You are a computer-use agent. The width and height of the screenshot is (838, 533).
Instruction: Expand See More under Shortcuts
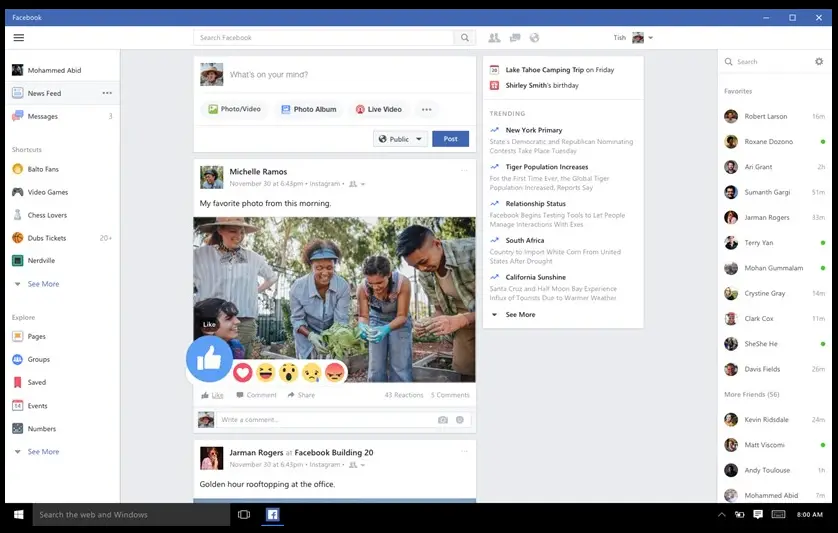coord(42,284)
